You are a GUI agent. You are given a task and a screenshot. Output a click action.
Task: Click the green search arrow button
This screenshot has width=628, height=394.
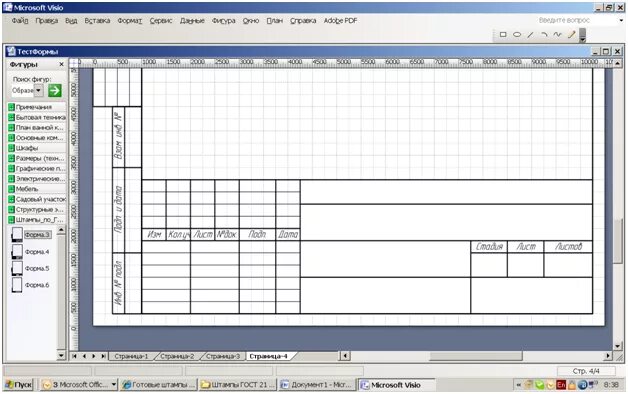pyautogui.click(x=54, y=90)
